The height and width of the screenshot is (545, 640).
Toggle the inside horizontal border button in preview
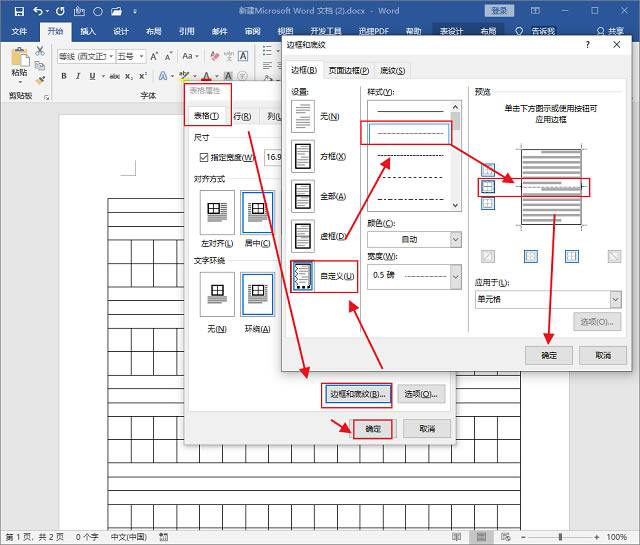pyautogui.click(x=488, y=186)
